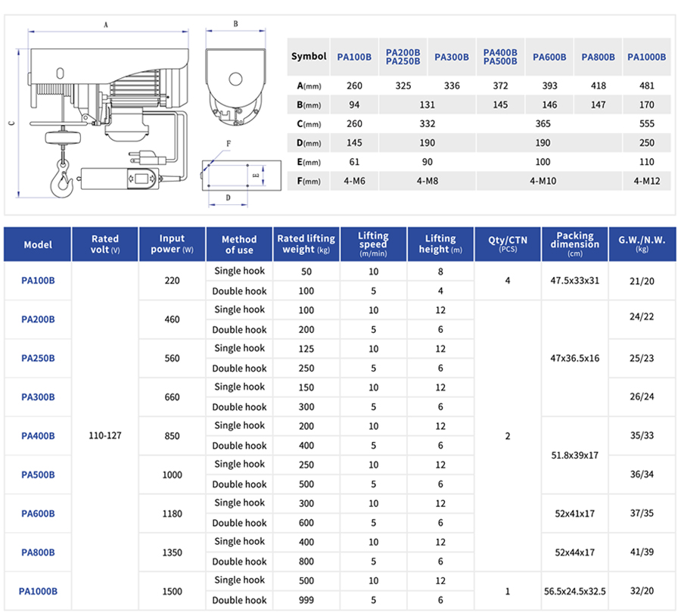Click the PA1000B model name in the bottom table

pyautogui.click(x=38, y=590)
